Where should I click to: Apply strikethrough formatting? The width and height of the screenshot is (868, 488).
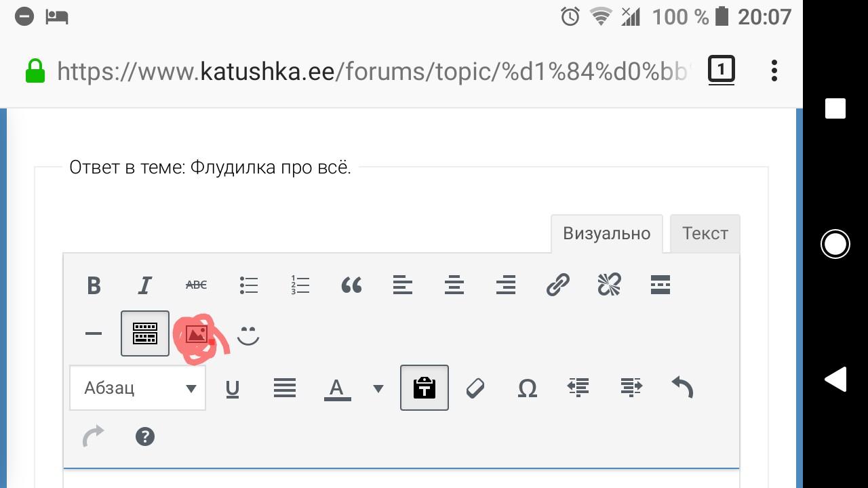pos(197,285)
